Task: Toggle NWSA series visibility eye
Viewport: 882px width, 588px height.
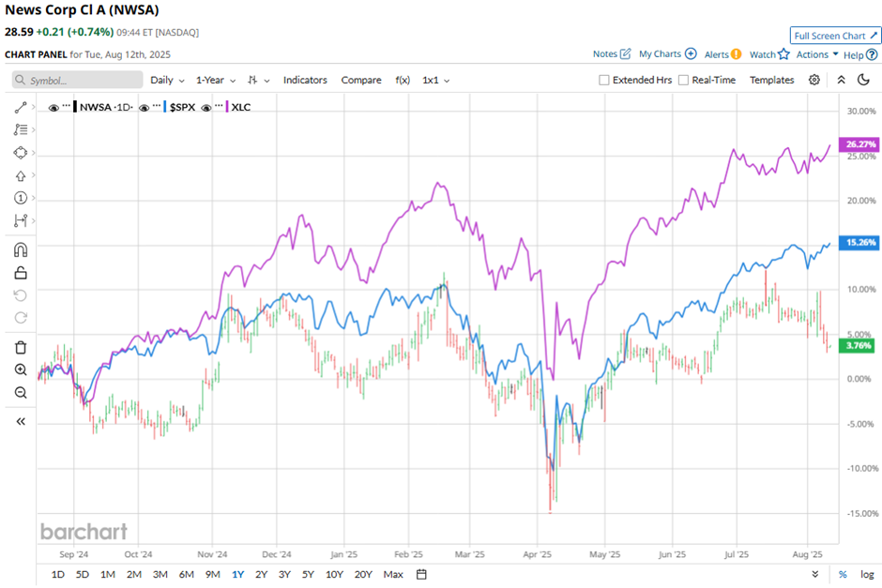Action: point(53,107)
